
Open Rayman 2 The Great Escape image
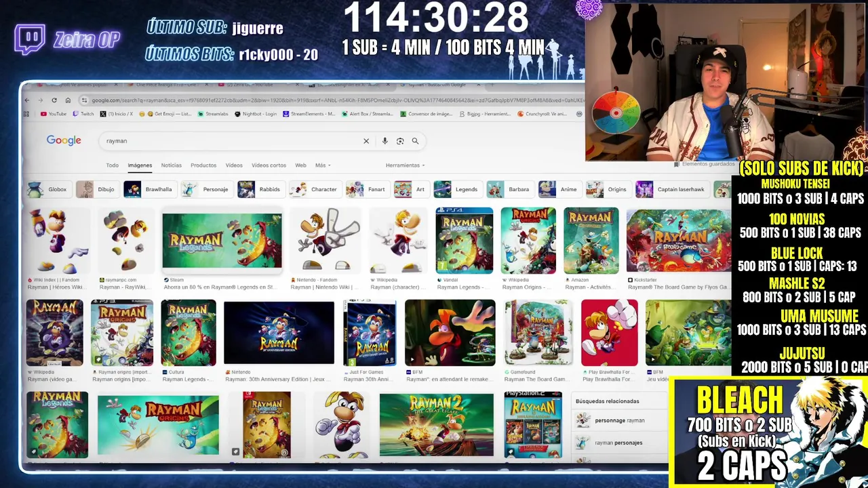(x=437, y=425)
